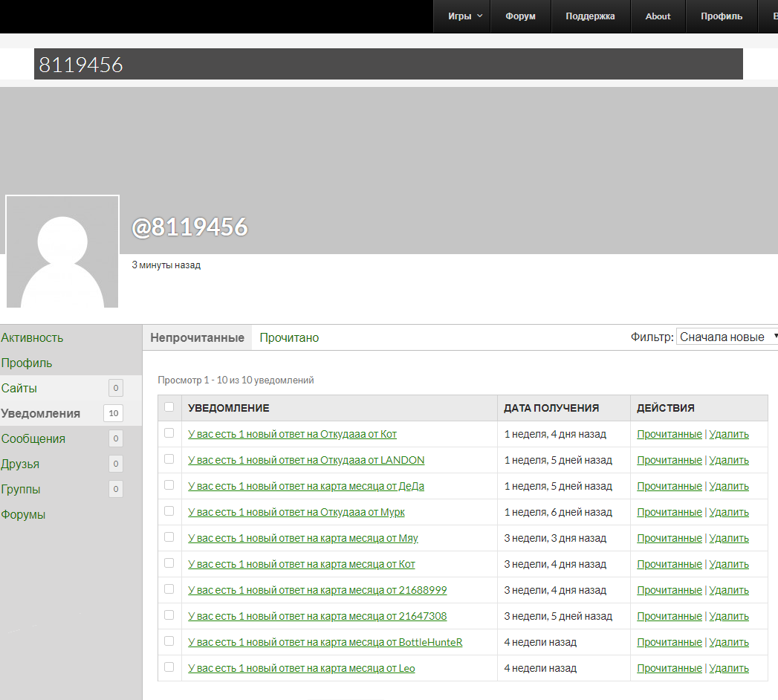Toggle the select-all notifications checkbox
778x700 pixels.
coord(169,407)
